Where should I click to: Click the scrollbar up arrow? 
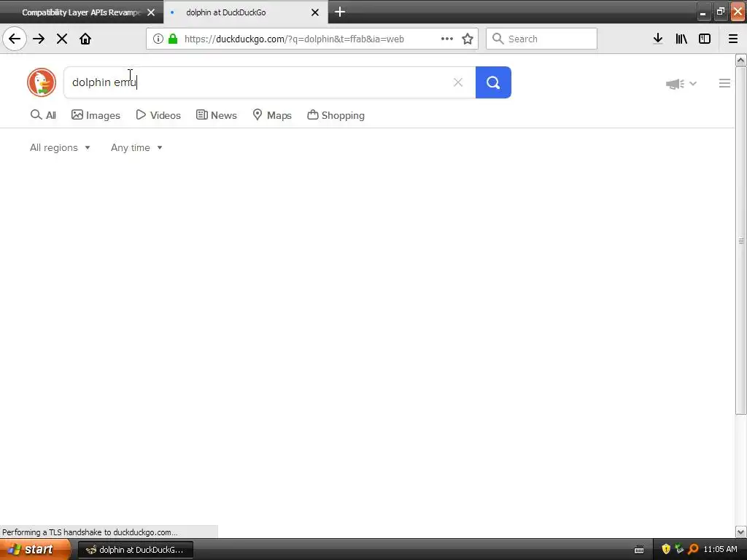click(x=740, y=60)
